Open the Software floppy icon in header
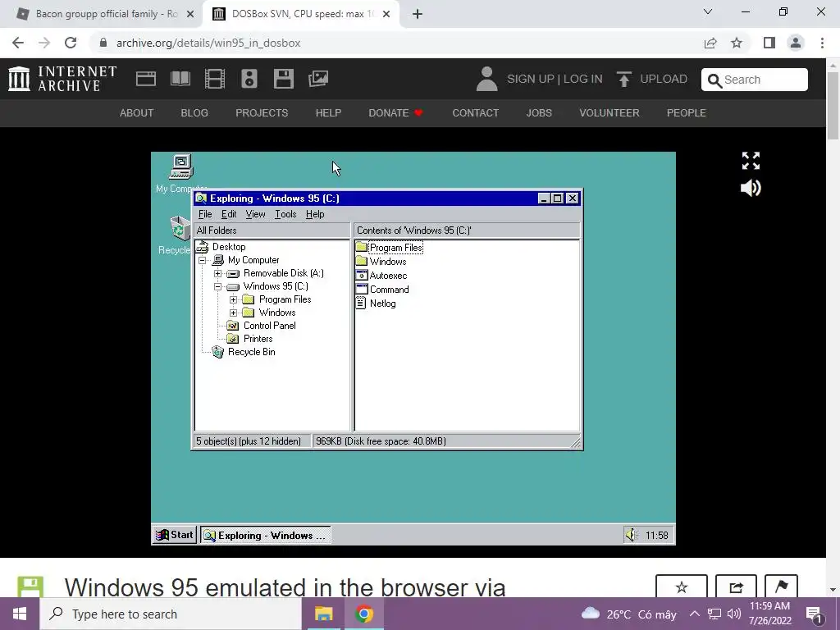Screen dimensions: 840x630 coord(283,79)
